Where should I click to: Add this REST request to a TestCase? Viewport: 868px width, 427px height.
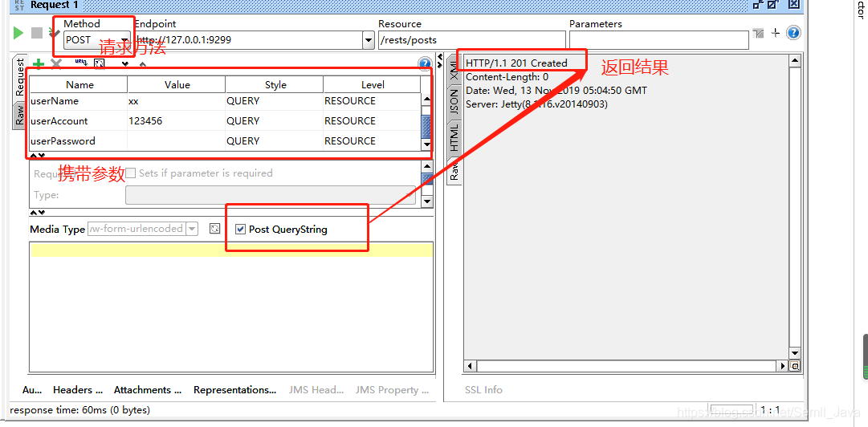(54, 33)
